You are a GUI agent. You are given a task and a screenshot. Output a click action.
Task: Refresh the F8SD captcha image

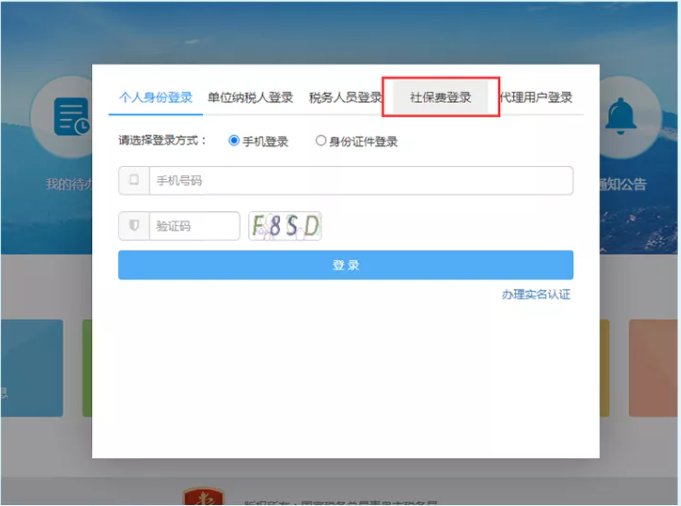point(285,226)
